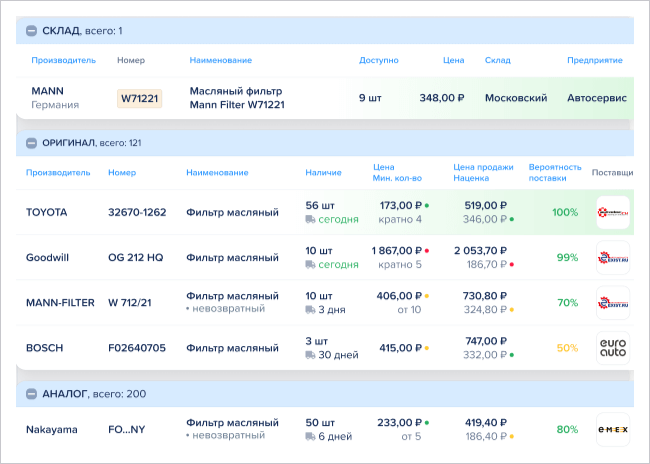Click truck icon next to 30 дней
Image resolution: width=650 pixels, height=464 pixels.
[x=312, y=355]
